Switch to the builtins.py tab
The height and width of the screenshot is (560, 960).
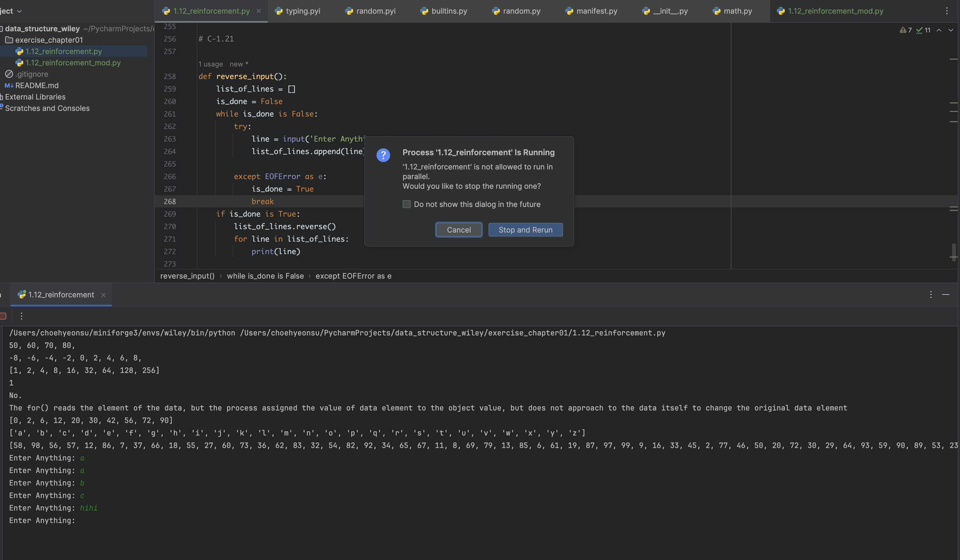click(444, 11)
